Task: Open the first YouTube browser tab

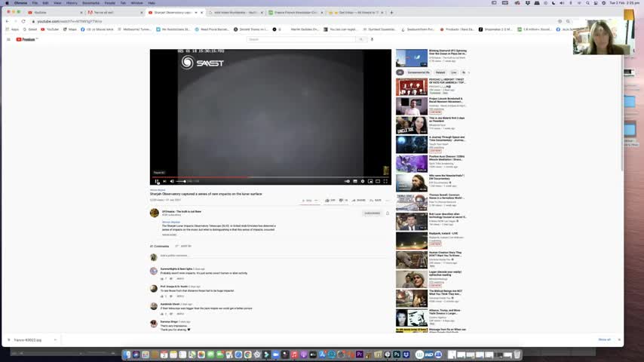Action: tap(54, 12)
